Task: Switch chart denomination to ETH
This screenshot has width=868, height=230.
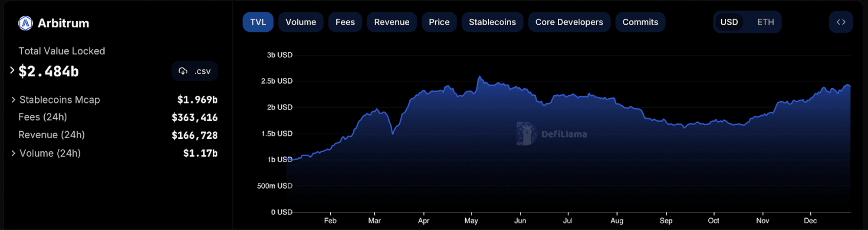Action: (x=765, y=22)
